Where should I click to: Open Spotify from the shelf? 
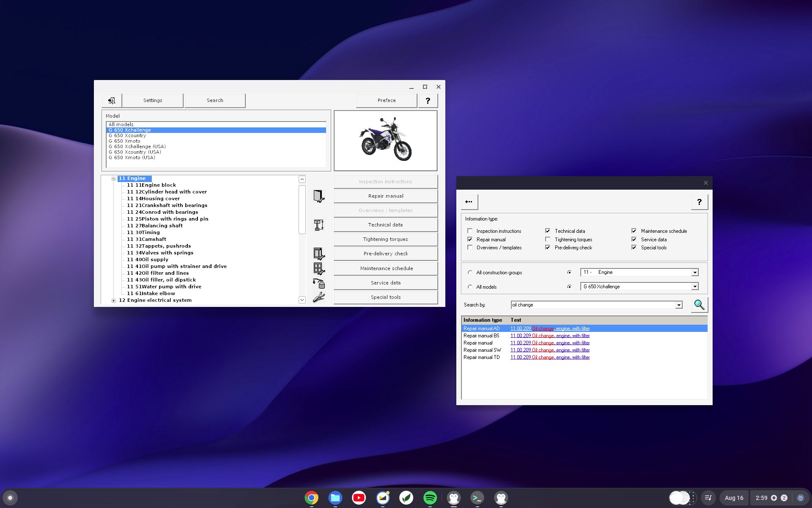pyautogui.click(x=430, y=498)
